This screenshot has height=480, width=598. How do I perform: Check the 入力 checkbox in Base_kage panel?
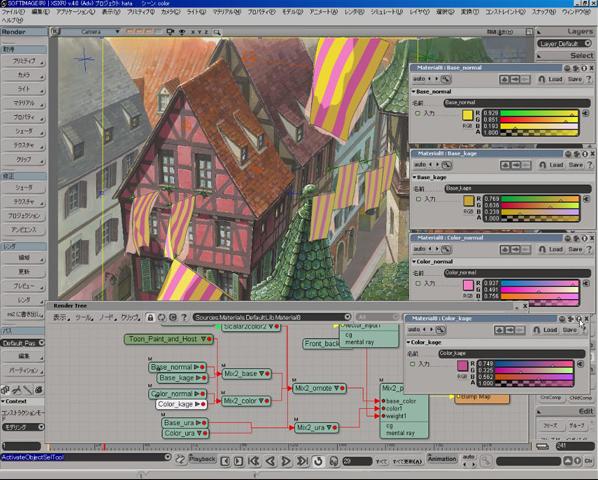(x=418, y=199)
